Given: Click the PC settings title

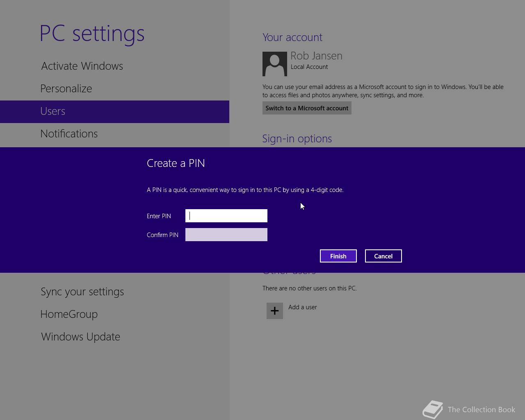Looking at the screenshot, I should 92,34.
